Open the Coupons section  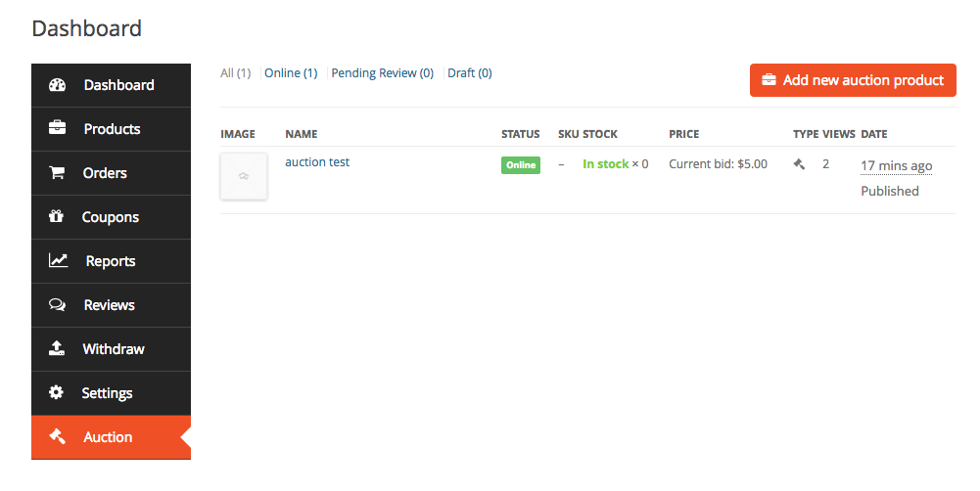tap(112, 217)
